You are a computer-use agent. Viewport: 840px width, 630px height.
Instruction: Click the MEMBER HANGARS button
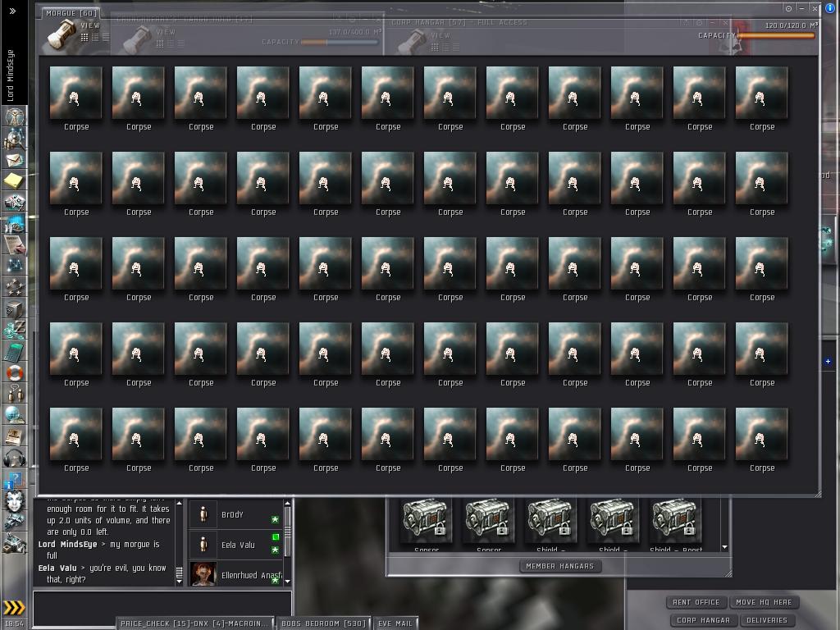pos(560,566)
